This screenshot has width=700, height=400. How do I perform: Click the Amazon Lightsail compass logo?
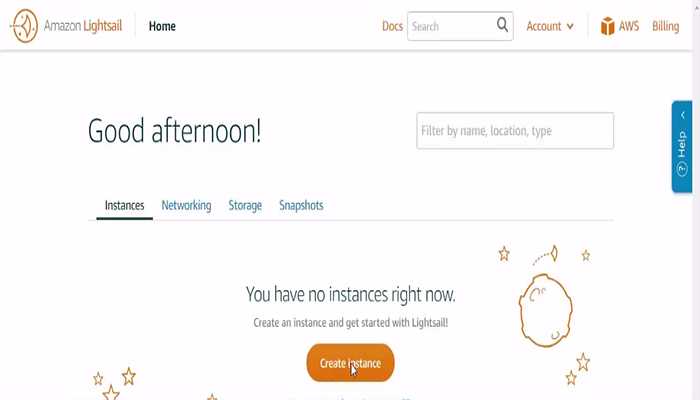pos(25,26)
